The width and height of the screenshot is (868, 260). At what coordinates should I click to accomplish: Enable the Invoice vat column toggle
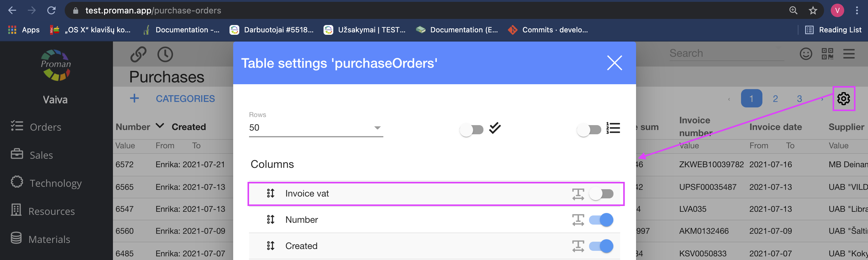click(x=601, y=194)
